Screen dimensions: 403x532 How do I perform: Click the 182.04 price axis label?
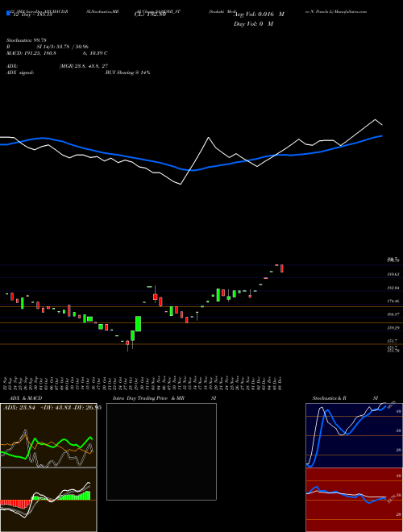tap(394, 288)
